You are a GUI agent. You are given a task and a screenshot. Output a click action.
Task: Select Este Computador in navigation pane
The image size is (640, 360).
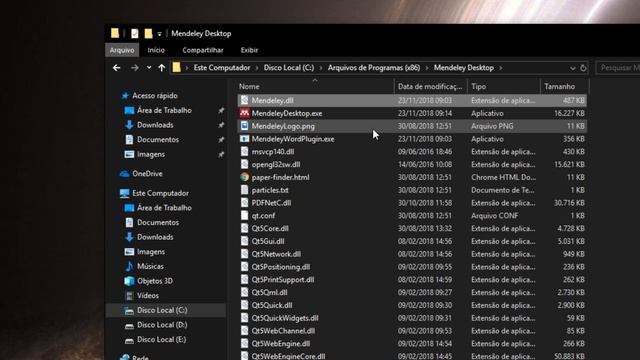(x=160, y=193)
